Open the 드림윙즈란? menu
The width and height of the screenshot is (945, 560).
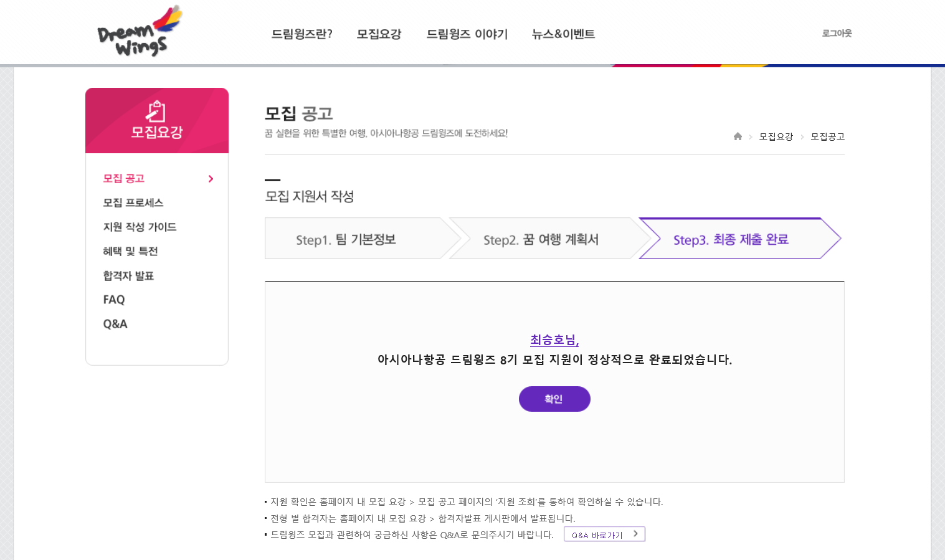click(x=302, y=34)
